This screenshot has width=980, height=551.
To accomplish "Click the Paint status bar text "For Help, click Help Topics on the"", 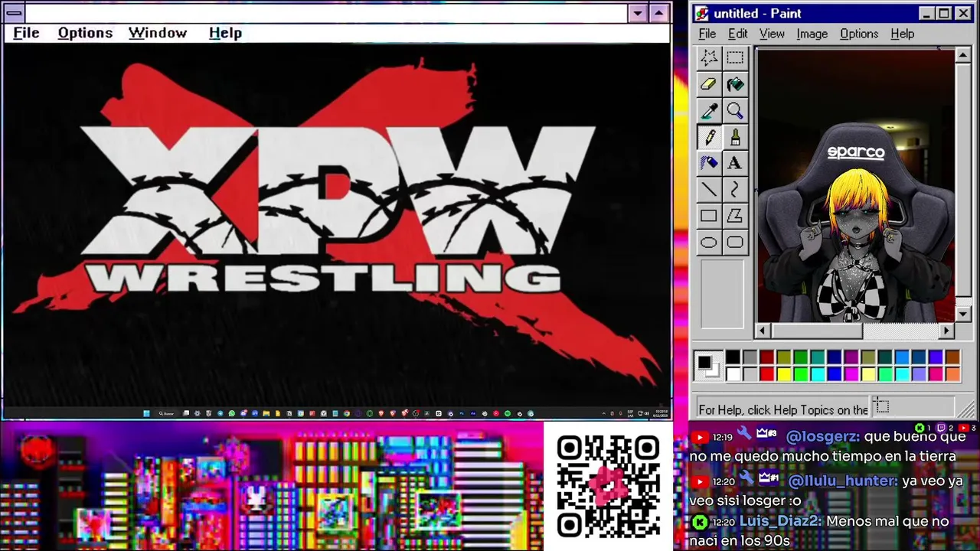I will click(x=783, y=409).
